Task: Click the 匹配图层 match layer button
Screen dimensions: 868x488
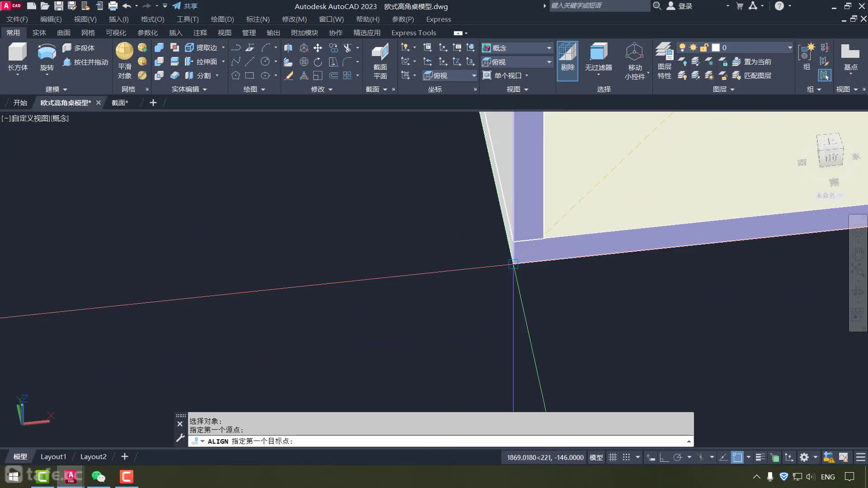Action: click(x=751, y=75)
